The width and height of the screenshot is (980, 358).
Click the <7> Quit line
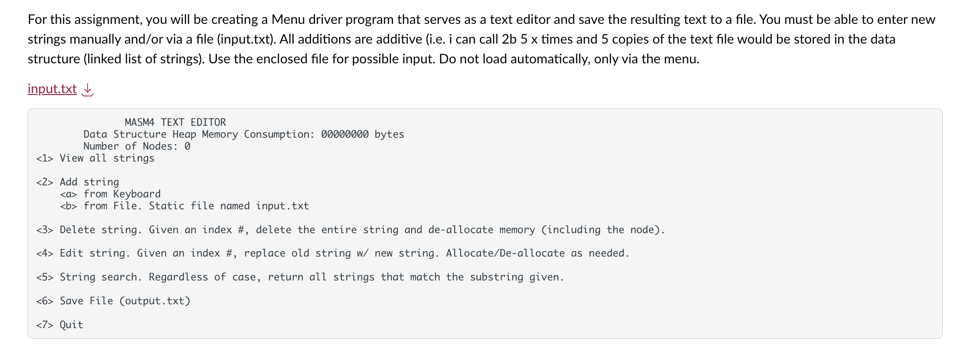60,325
